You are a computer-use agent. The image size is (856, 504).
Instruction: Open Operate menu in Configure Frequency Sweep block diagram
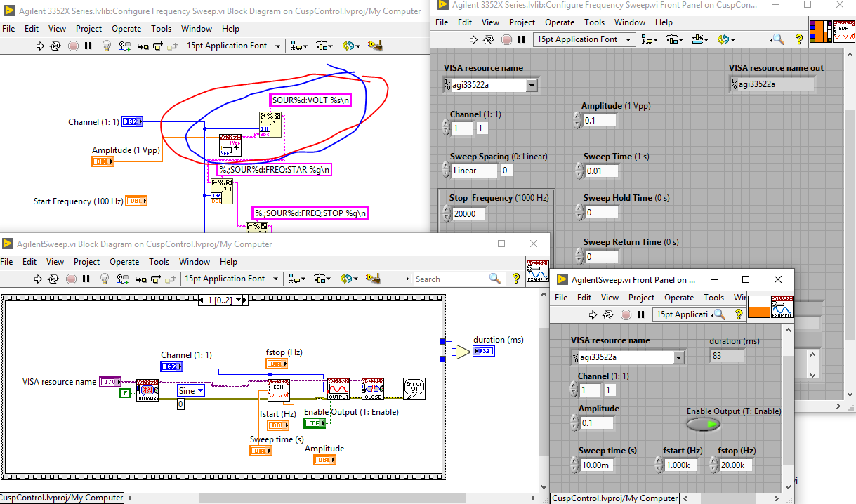pyautogui.click(x=126, y=29)
